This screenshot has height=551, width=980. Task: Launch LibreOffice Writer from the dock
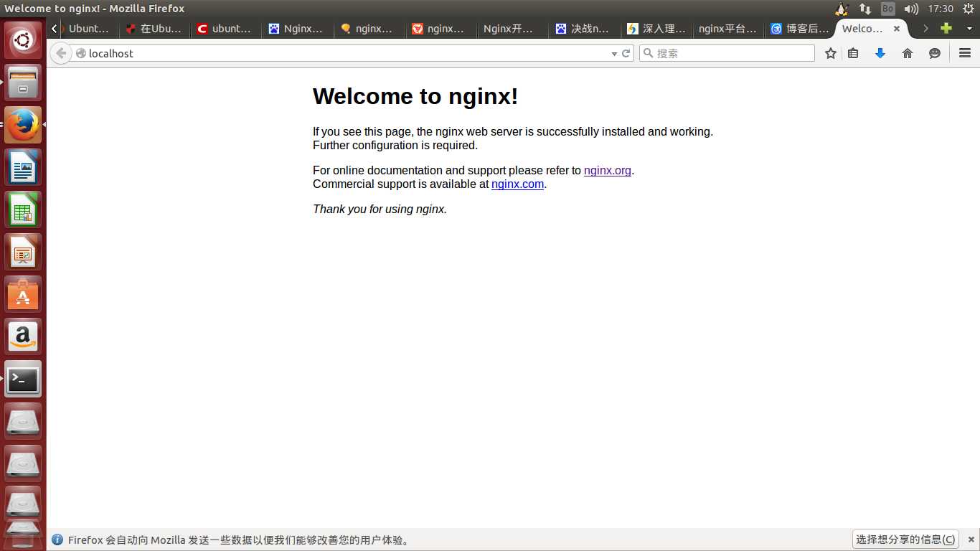(x=24, y=167)
